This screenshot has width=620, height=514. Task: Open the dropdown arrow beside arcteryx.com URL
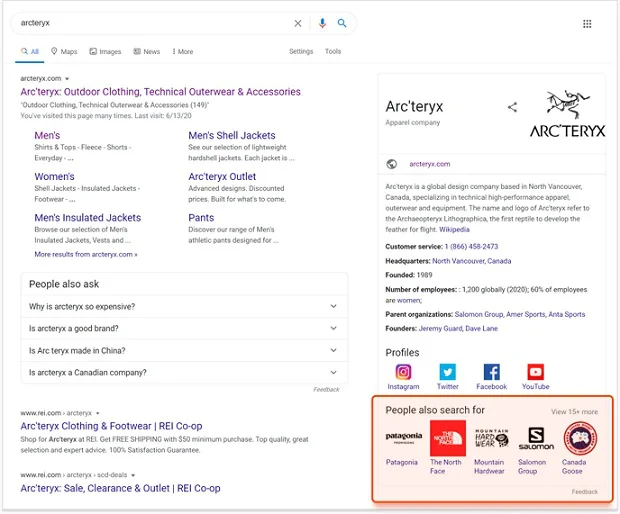[x=67, y=78]
